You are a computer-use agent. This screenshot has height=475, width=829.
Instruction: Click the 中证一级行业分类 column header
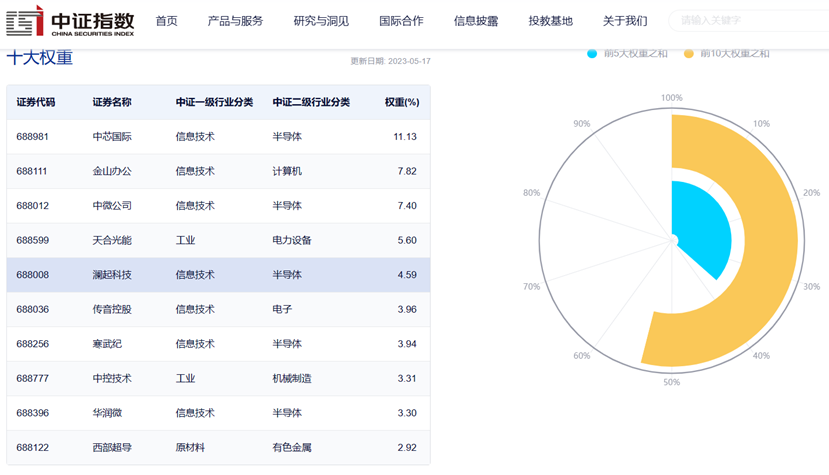[215, 102]
